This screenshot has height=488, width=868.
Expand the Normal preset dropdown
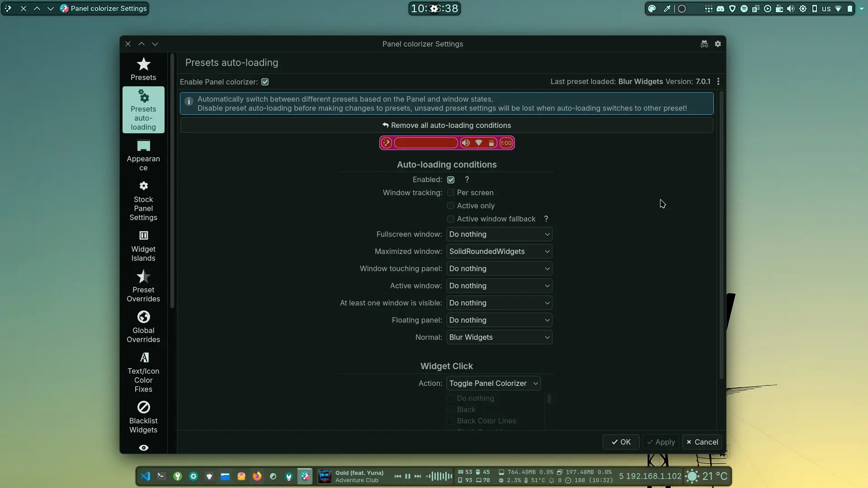(x=499, y=337)
